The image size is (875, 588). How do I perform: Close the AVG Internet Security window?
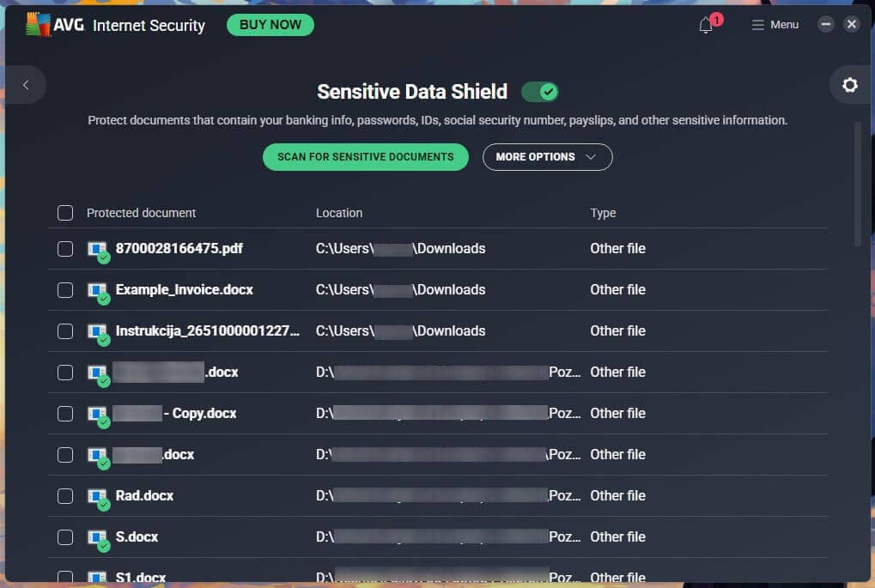852,25
